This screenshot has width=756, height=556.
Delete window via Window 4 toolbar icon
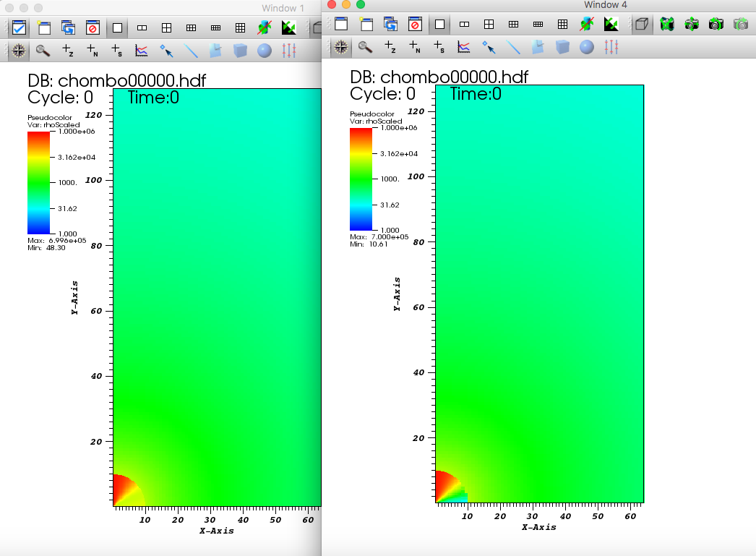(x=415, y=24)
